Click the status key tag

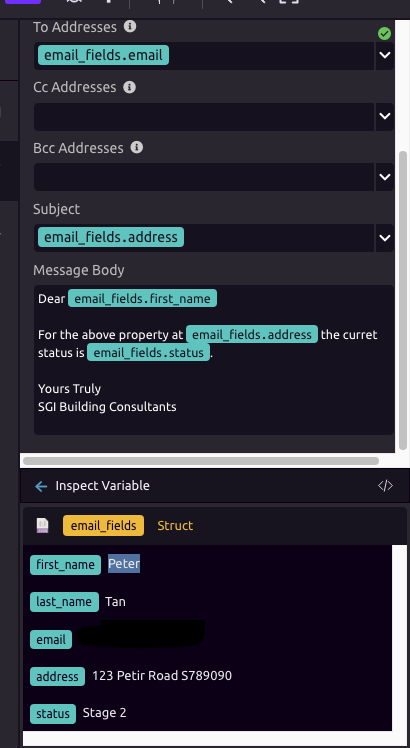53,714
